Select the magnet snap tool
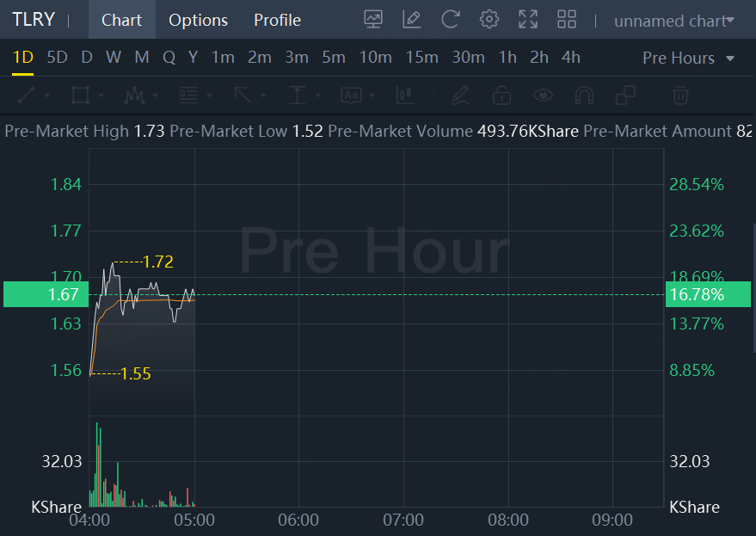 pyautogui.click(x=584, y=95)
